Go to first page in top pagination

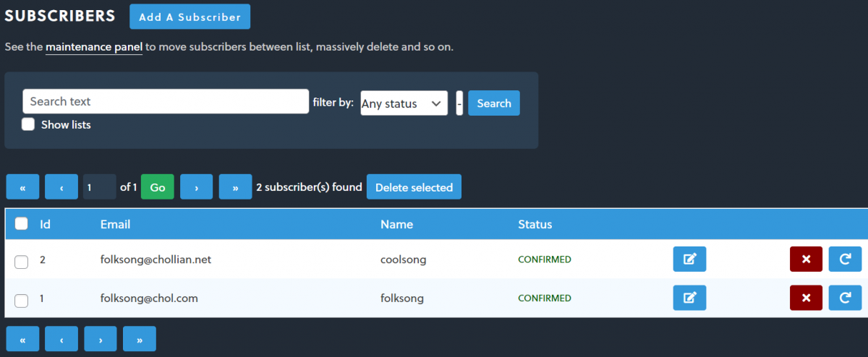[22, 187]
